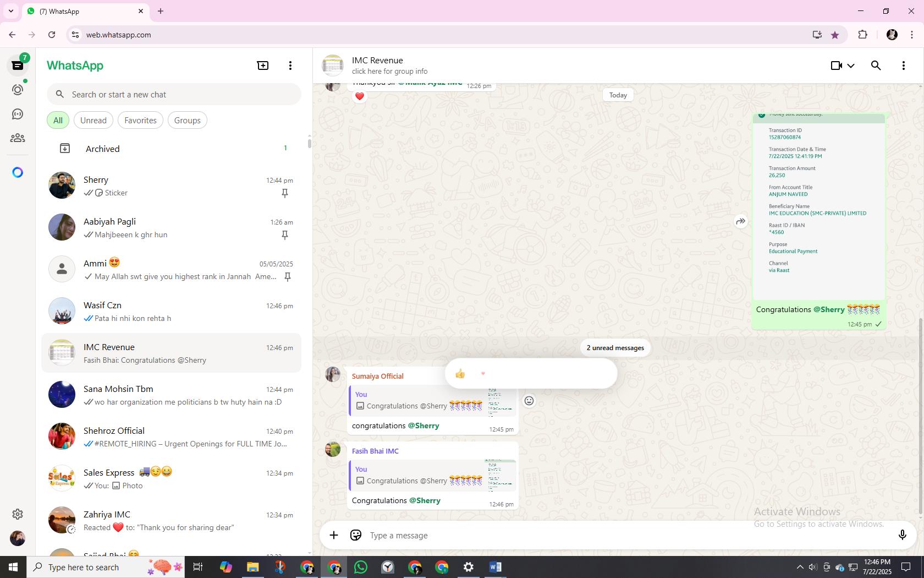The width and height of the screenshot is (924, 578).
Task: Open File Explorer from taskbar
Action: 253,567
